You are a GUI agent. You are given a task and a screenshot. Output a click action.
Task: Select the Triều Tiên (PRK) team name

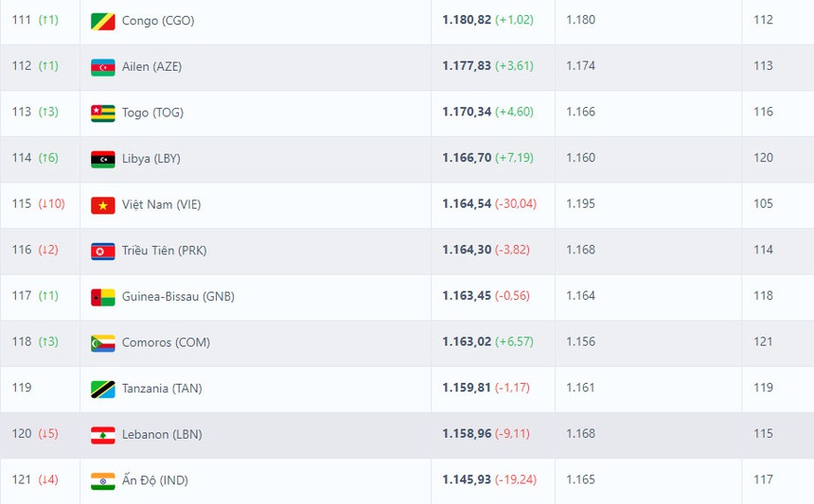[164, 251]
